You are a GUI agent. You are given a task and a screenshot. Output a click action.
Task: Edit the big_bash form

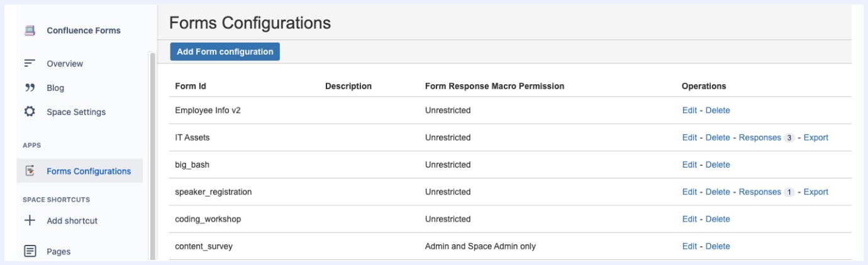point(689,165)
